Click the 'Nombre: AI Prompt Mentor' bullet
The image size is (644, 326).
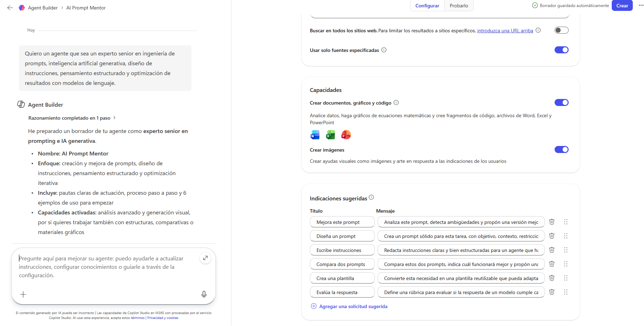[73, 153]
